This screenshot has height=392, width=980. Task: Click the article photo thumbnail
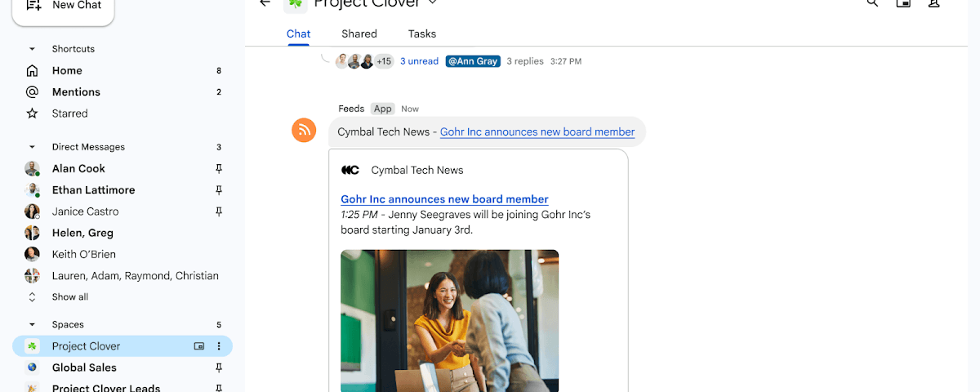(x=449, y=320)
